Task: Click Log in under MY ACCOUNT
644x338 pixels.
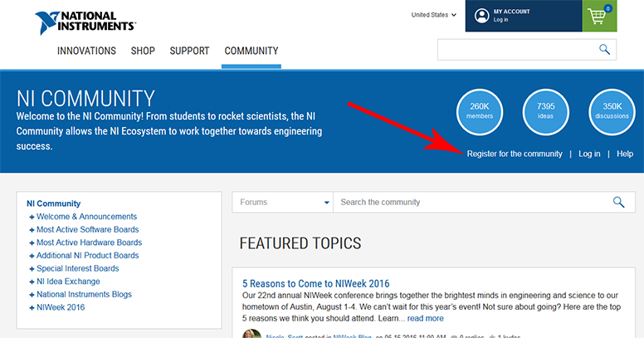Action: tap(500, 20)
